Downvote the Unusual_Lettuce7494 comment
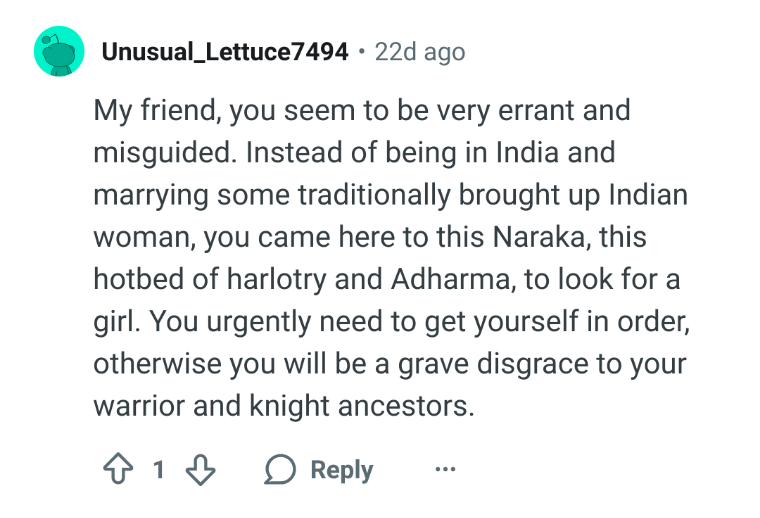Image resolution: width=760 pixels, height=518 pixels. (201, 470)
